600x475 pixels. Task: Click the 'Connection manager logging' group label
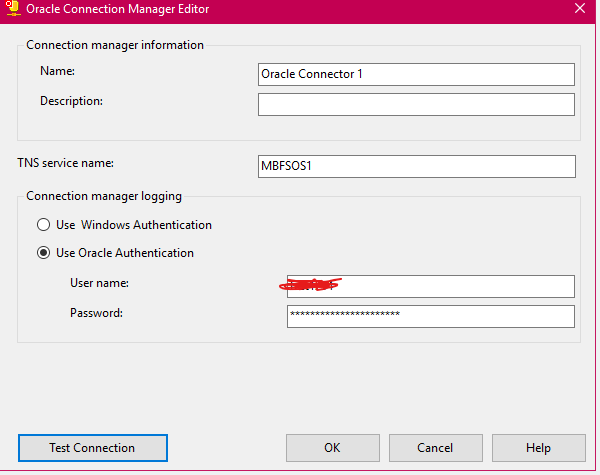pyautogui.click(x=104, y=196)
